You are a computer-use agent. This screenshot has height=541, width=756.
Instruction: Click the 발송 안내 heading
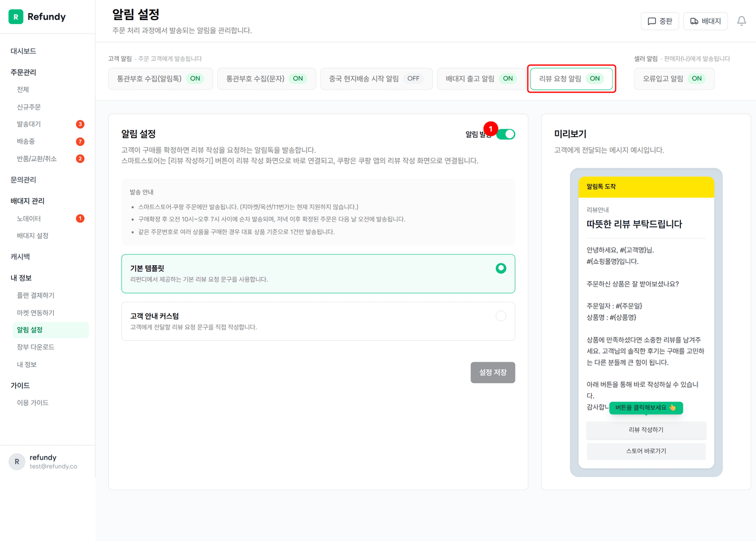pos(142,192)
